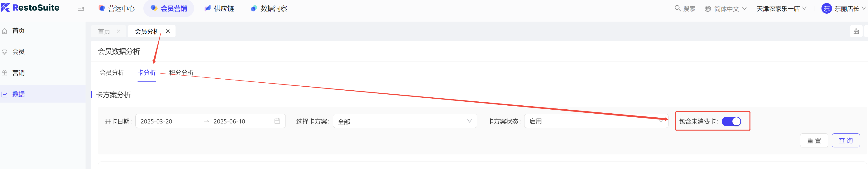The image size is (868, 169).
Task: Collapse the sidebar menu icon
Action: pos(81,8)
